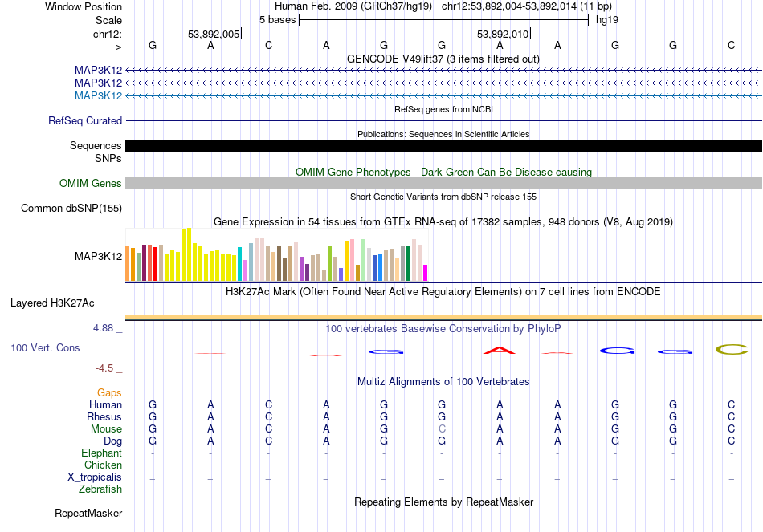The height and width of the screenshot is (532, 763).
Task: Click the H3K27Ac Mark track title
Action: 443,292
